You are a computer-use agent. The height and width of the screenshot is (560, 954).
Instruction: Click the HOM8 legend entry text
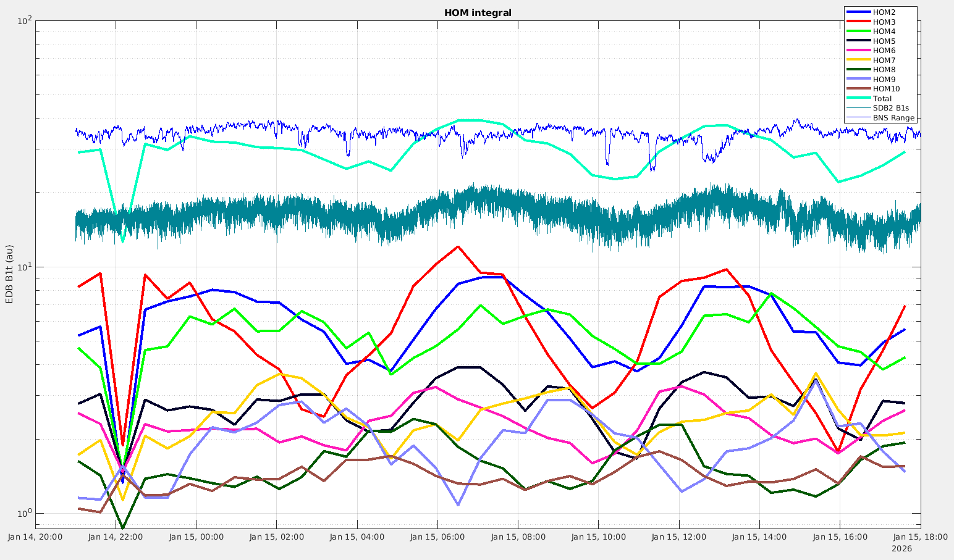(x=884, y=70)
